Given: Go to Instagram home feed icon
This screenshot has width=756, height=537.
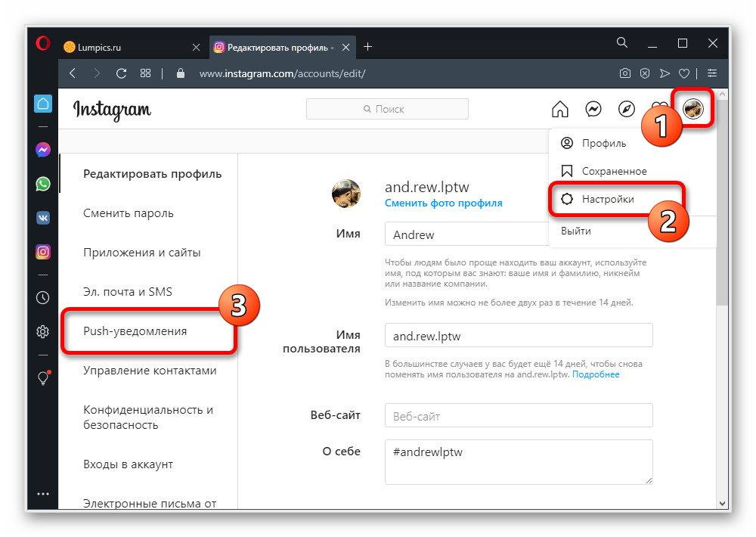Looking at the screenshot, I should point(559,109).
